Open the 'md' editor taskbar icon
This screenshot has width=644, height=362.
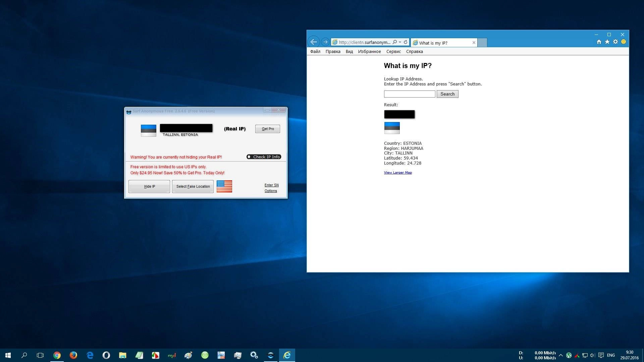(172, 355)
